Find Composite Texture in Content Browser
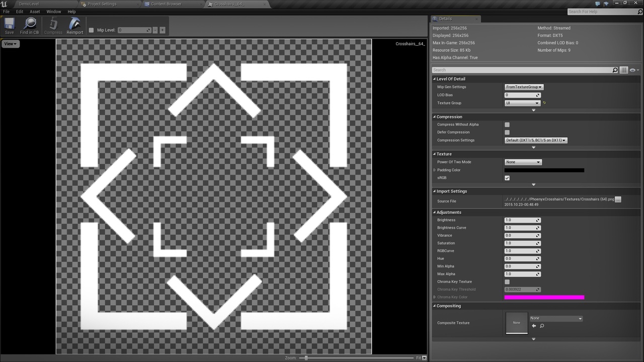The image size is (644, 362). (542, 326)
